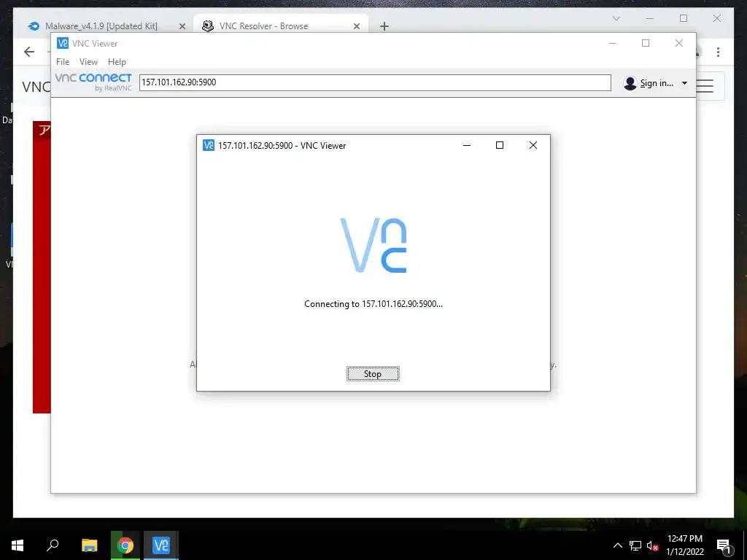Open a new Chrome tab
747x560 pixels.
pyautogui.click(x=384, y=27)
